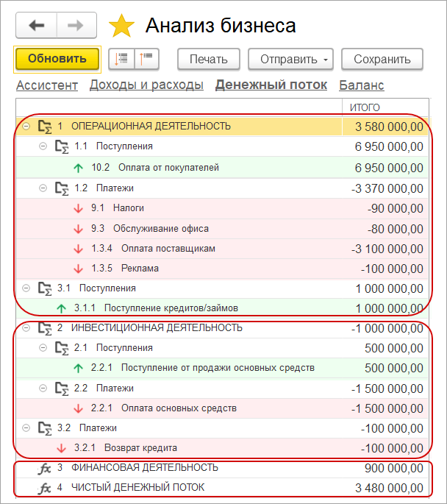The width and height of the screenshot is (447, 504).
Task: Select the Возврат кредита row
Action: click(222, 448)
